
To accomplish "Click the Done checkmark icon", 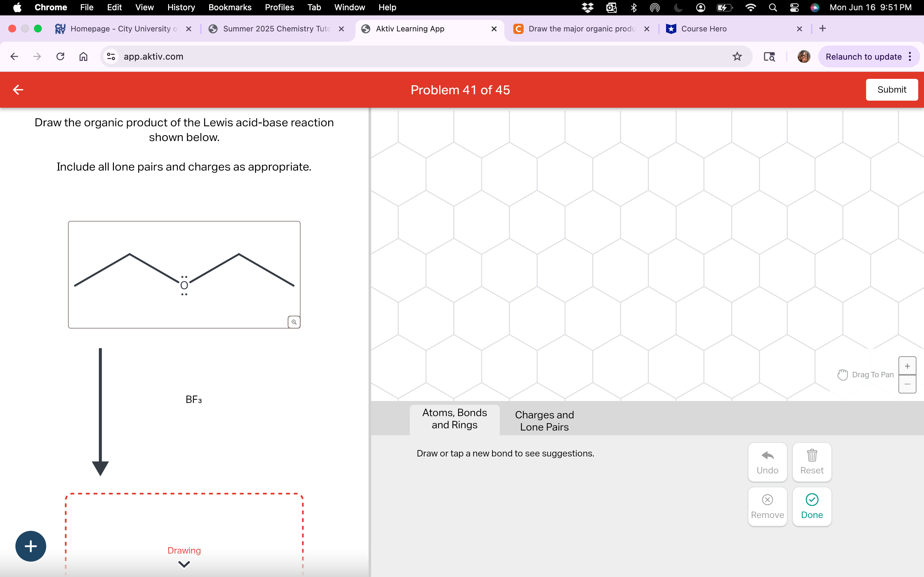I will (812, 499).
